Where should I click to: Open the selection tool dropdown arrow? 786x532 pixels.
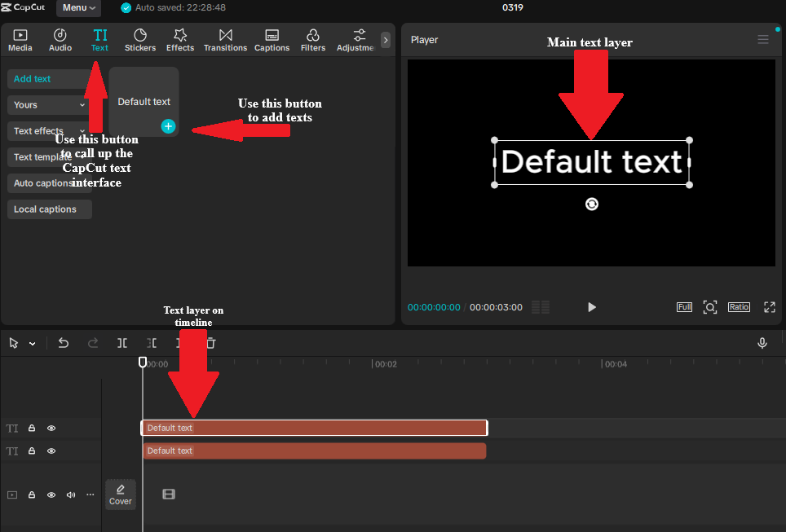pos(32,343)
